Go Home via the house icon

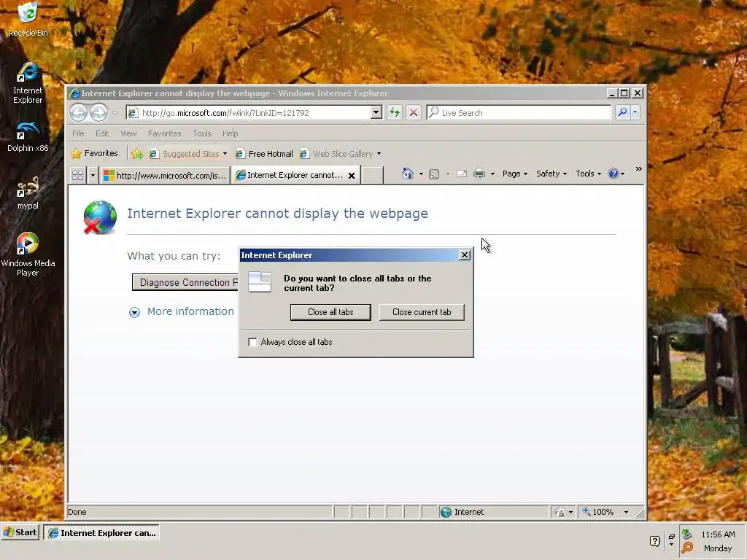407,174
